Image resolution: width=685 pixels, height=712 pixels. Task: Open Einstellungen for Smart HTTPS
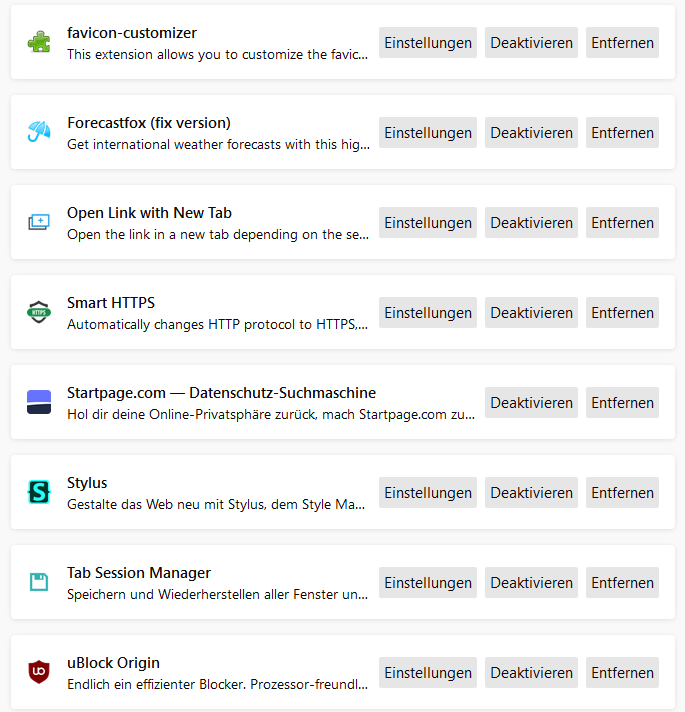click(x=428, y=313)
